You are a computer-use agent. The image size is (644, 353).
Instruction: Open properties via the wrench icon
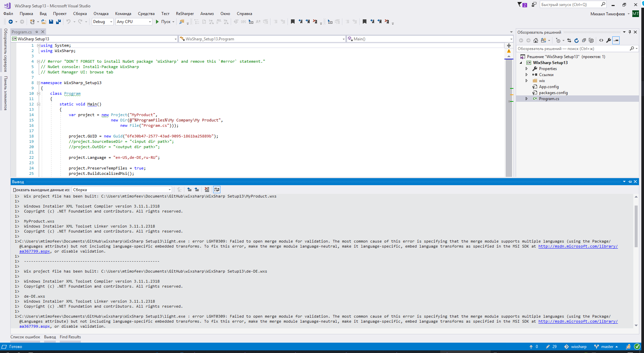coord(609,40)
